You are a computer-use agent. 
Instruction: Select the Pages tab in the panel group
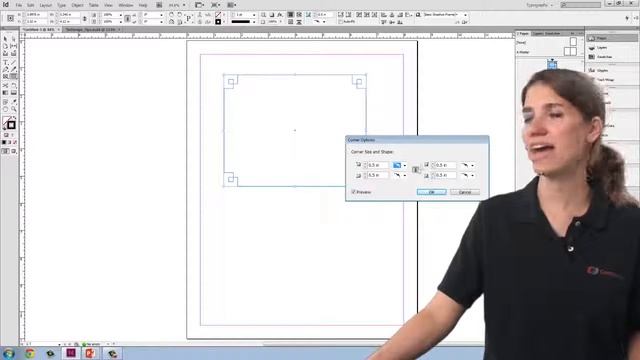pos(523,33)
